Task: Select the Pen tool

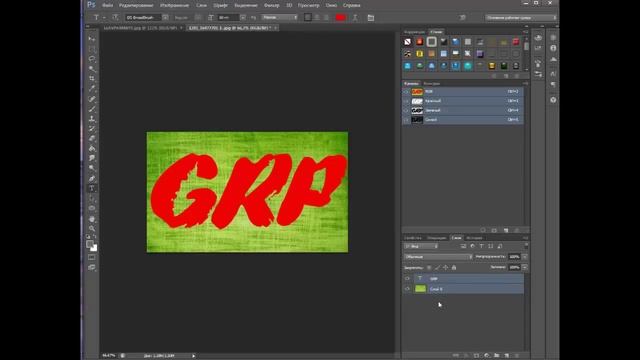Action: [x=92, y=178]
